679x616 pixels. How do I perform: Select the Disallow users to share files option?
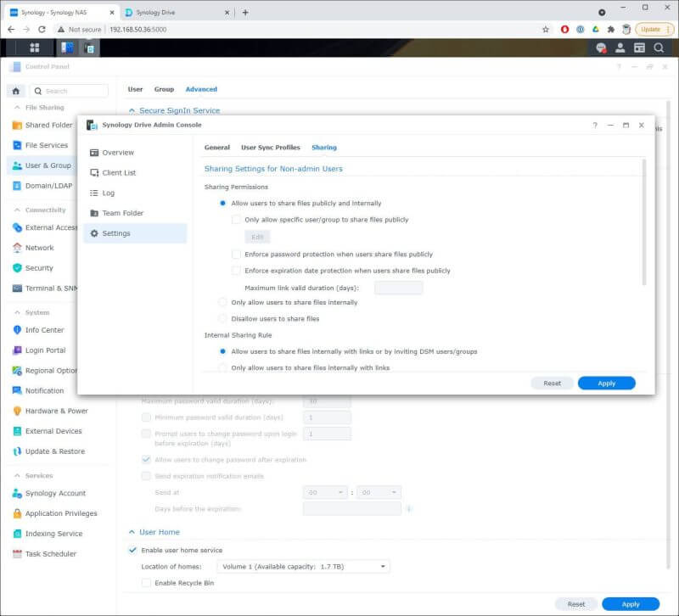(222, 316)
